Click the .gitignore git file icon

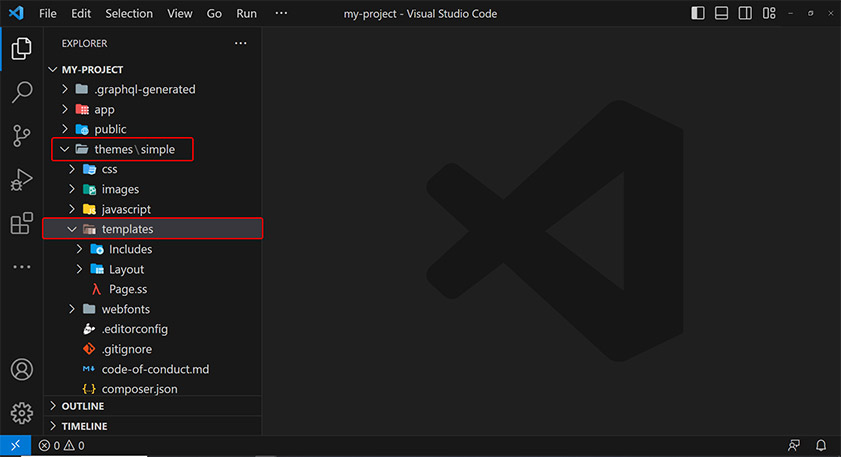pos(89,349)
